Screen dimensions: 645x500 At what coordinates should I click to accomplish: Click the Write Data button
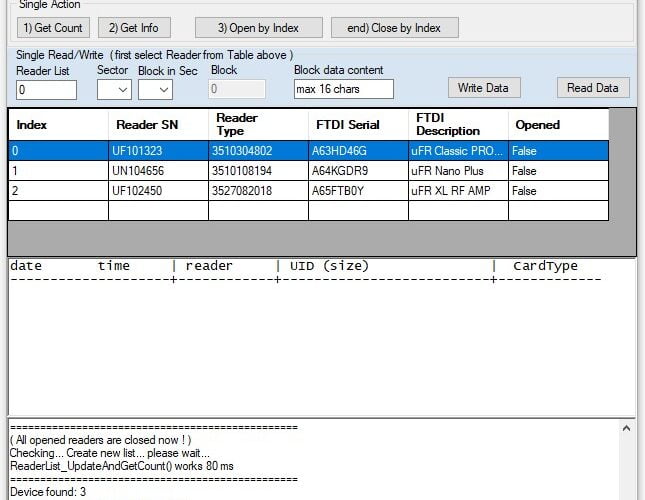point(484,88)
